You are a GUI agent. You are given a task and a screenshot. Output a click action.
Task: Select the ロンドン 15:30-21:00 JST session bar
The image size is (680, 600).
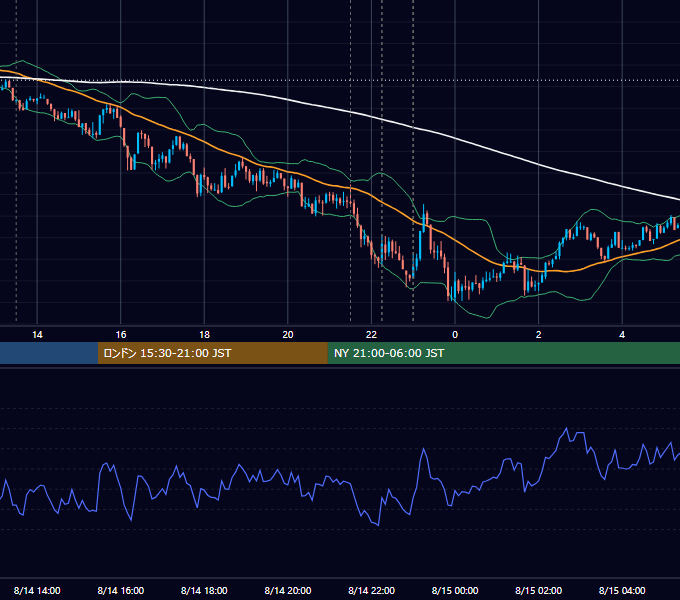tap(212, 353)
